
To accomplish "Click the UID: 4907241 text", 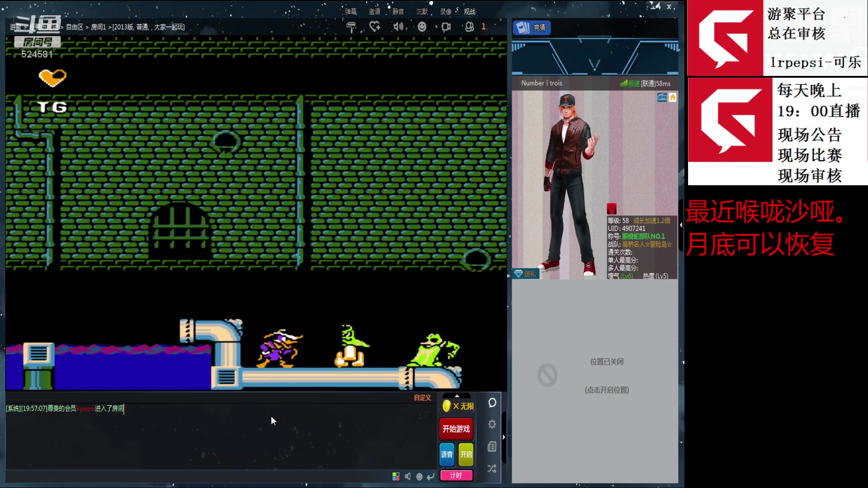I will [x=627, y=229].
